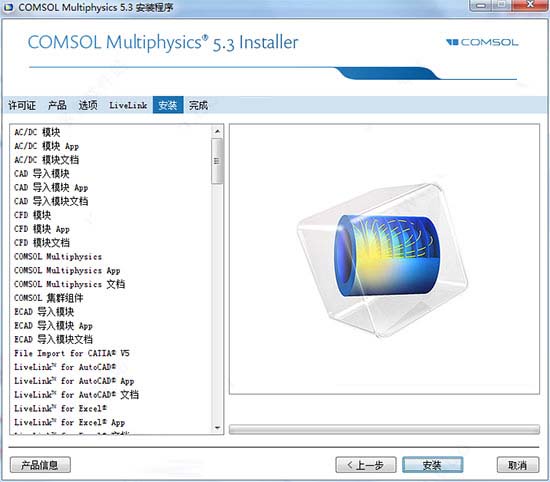
Task: Click the 3D model preview image
Action: click(383, 260)
